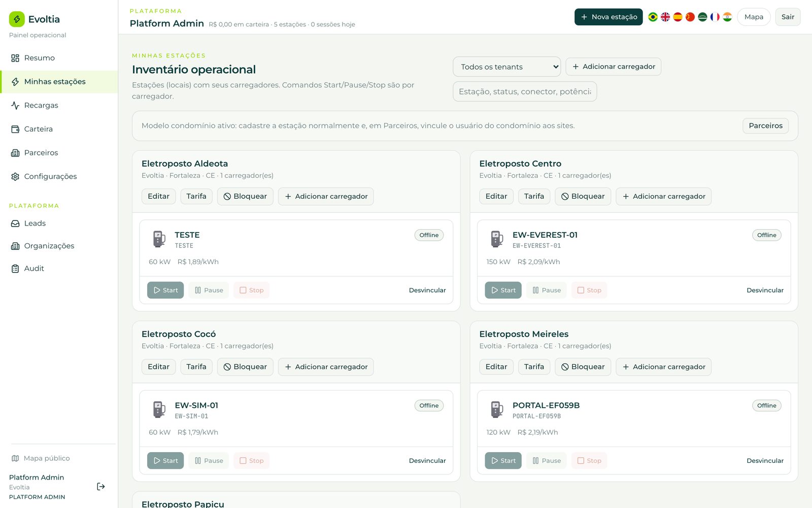The width and height of the screenshot is (812, 508).
Task: Open Configurações in the sidebar
Action: pyautogui.click(x=59, y=176)
